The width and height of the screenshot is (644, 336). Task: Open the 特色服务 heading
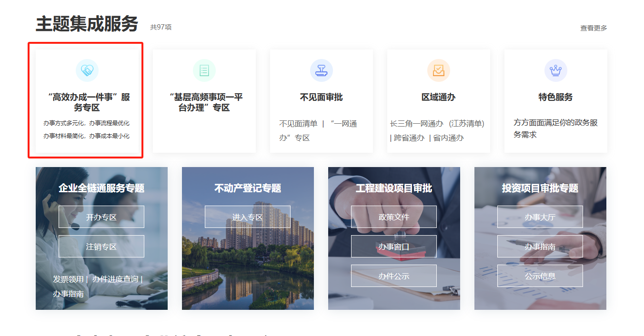556,97
